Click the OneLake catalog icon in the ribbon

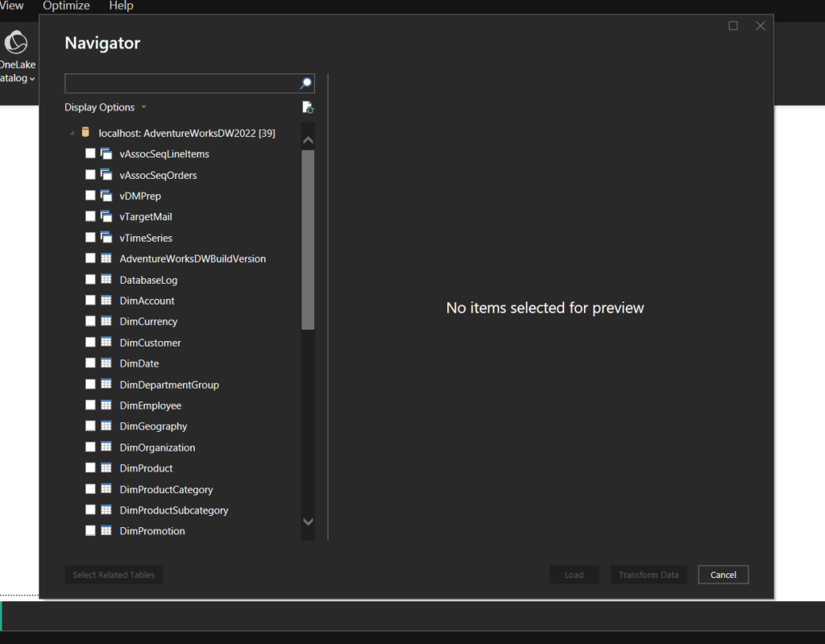pos(16,42)
